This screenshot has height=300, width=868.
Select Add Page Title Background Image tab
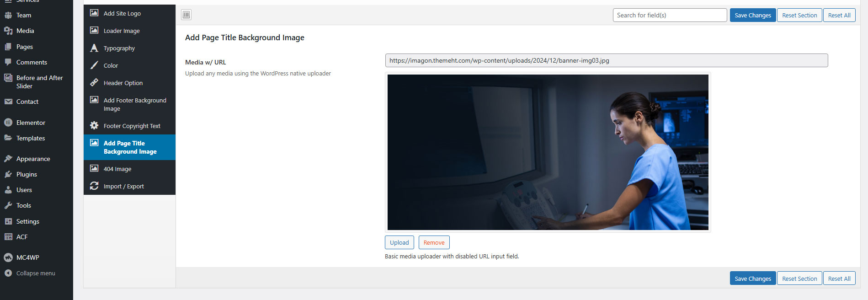129,147
